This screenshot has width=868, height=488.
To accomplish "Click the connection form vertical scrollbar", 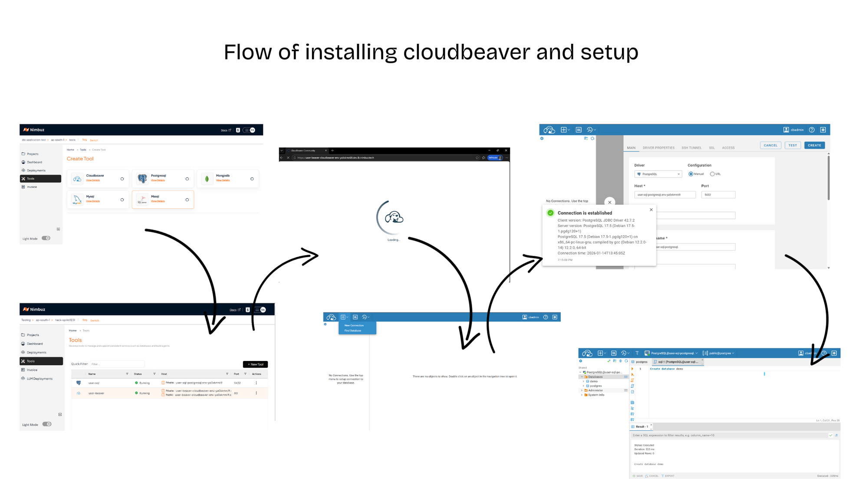I will pos(829,178).
